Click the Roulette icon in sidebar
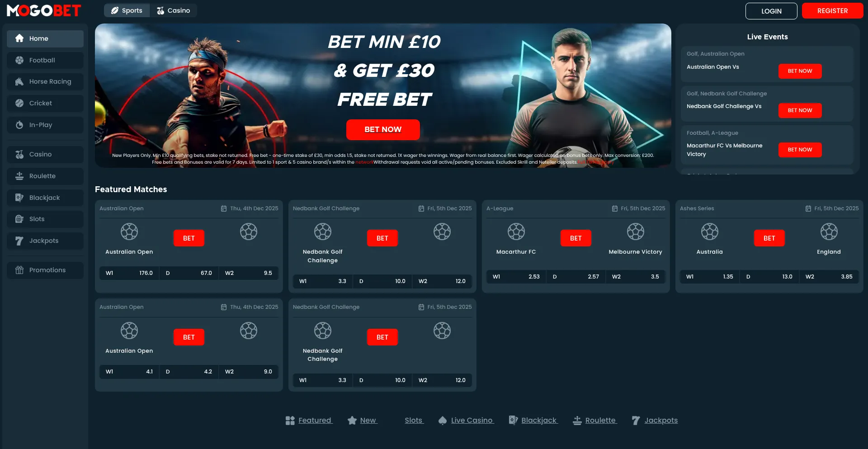The height and width of the screenshot is (449, 868). pyautogui.click(x=19, y=176)
